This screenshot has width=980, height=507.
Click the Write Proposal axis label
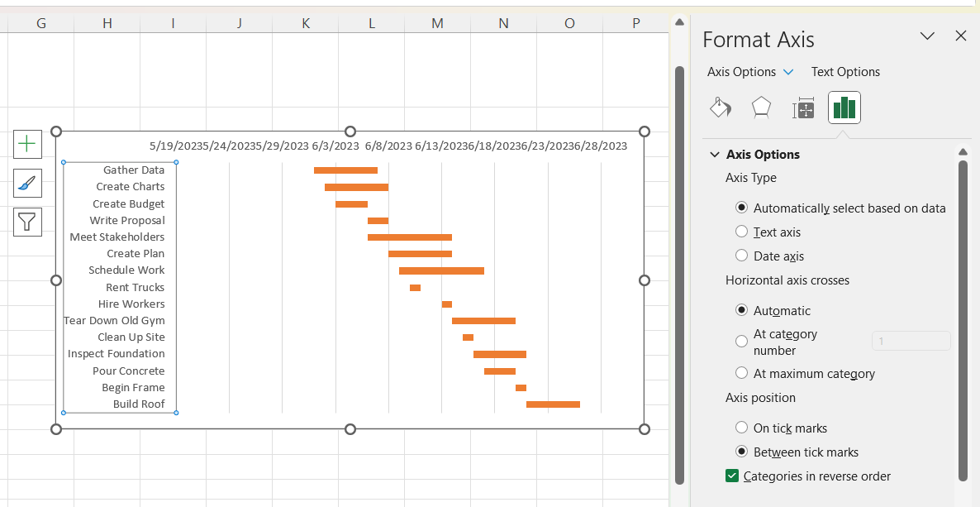[127, 220]
